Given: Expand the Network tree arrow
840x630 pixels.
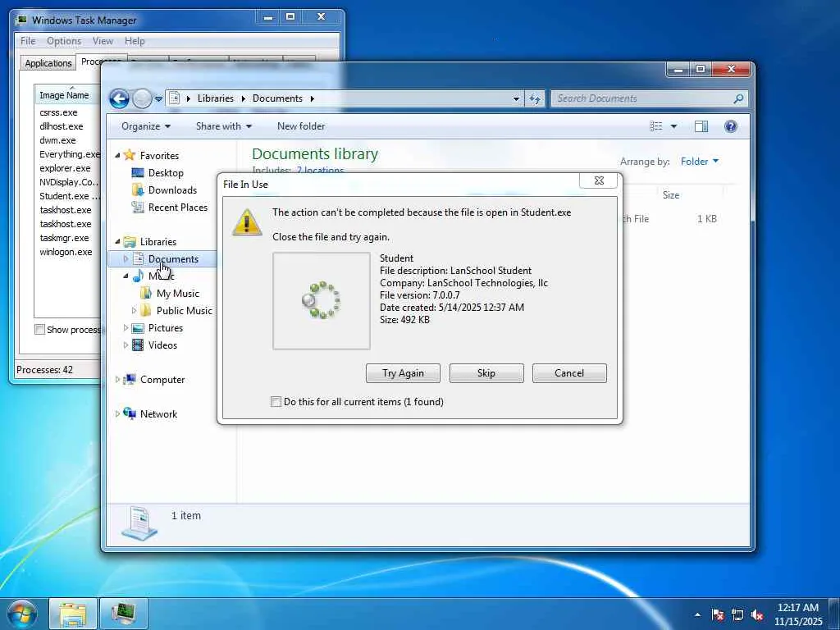Looking at the screenshot, I should 117,414.
